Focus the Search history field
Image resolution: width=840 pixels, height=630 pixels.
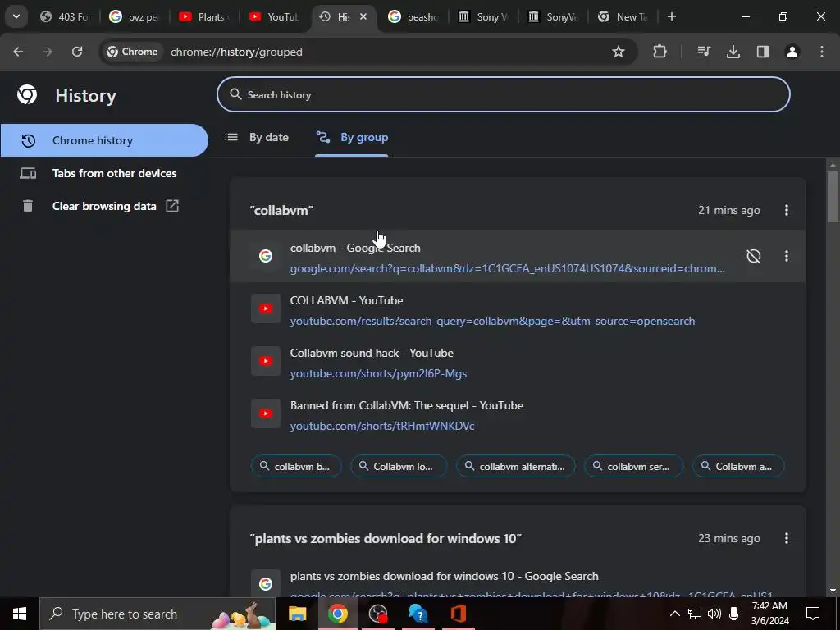503,95
